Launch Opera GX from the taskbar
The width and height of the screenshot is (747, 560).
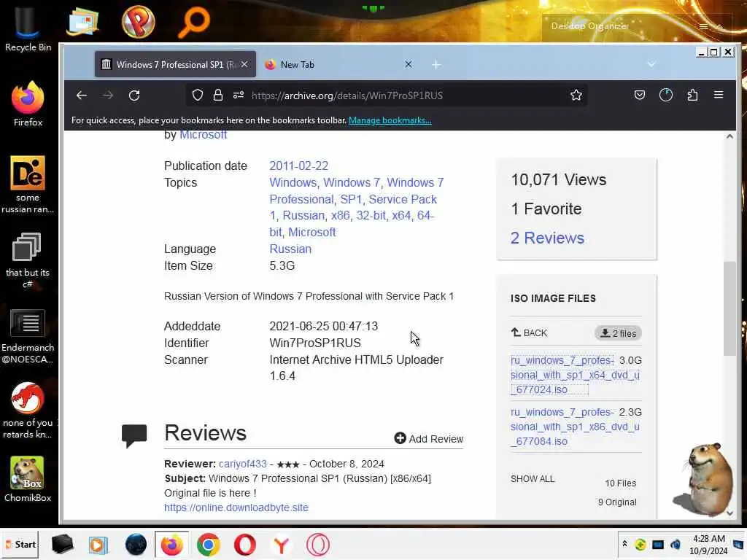(x=318, y=545)
